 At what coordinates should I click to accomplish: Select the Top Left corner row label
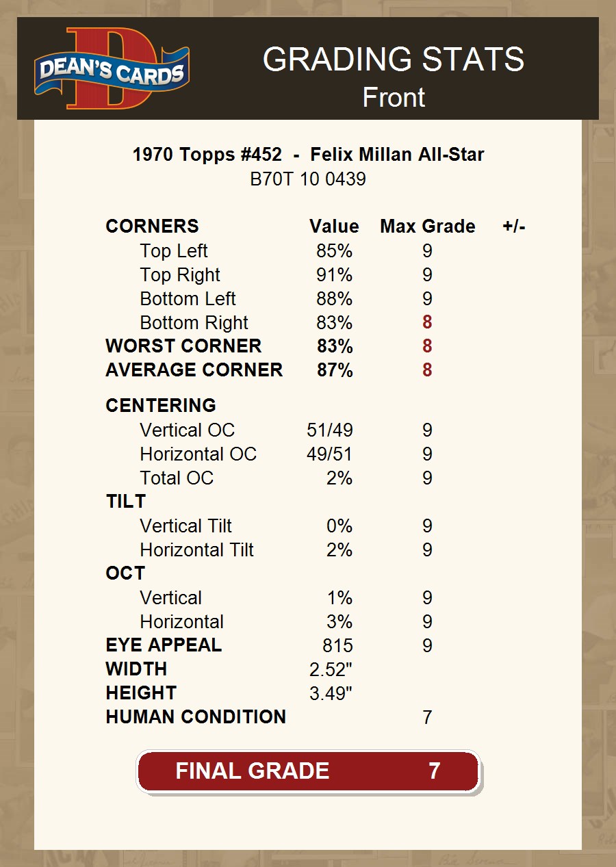click(x=174, y=251)
